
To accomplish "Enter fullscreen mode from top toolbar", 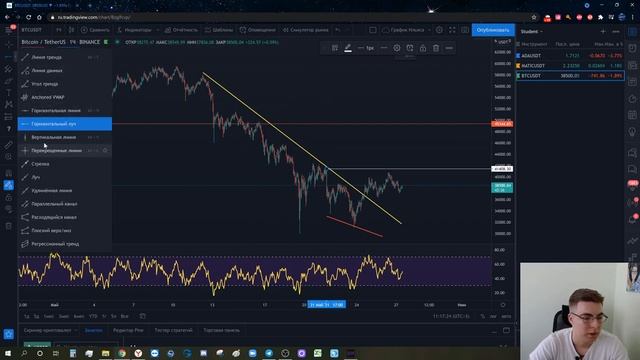I will (452, 30).
